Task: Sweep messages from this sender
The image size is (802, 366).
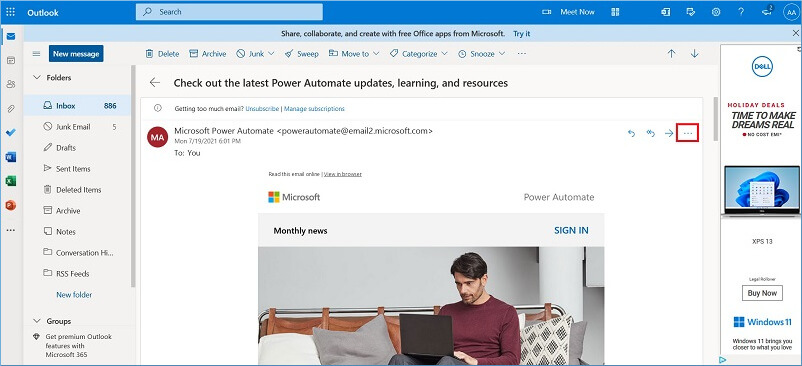Action: click(302, 54)
